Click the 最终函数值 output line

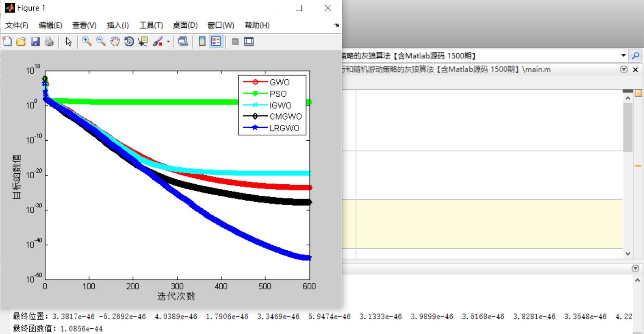coord(58,328)
